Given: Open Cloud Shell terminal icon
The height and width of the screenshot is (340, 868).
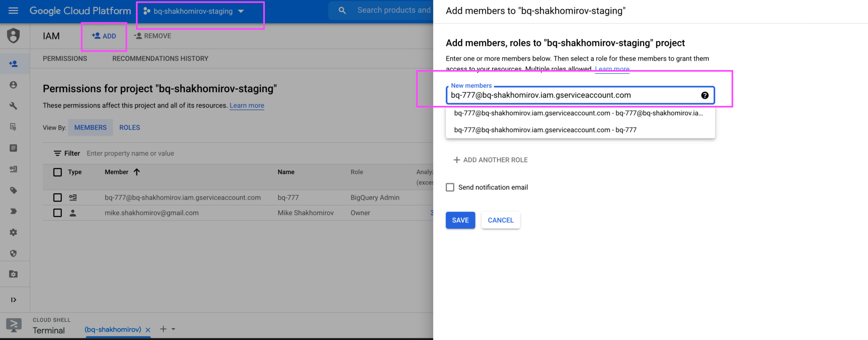Looking at the screenshot, I should 14,325.
